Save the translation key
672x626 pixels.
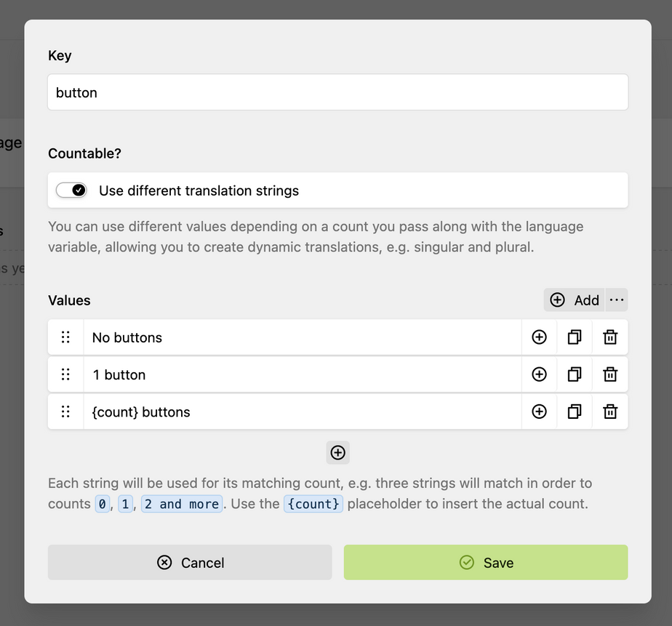[486, 563]
